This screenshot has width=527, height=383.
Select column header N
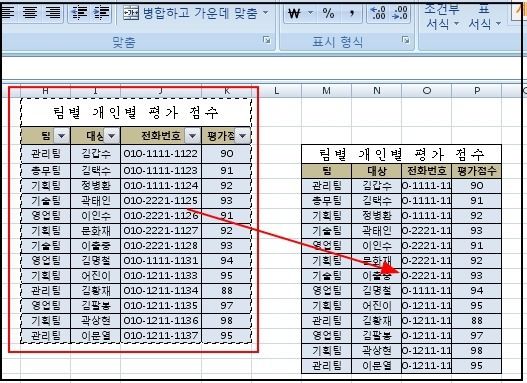pyautogui.click(x=376, y=91)
